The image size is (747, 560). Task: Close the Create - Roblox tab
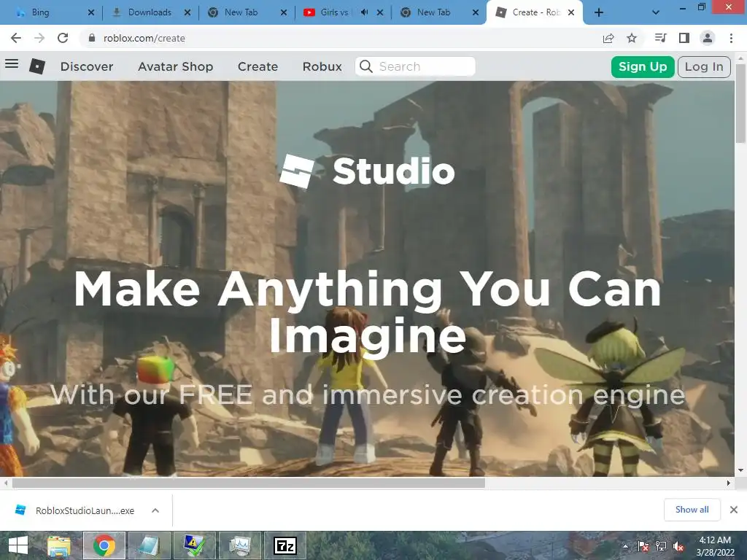[x=570, y=12]
